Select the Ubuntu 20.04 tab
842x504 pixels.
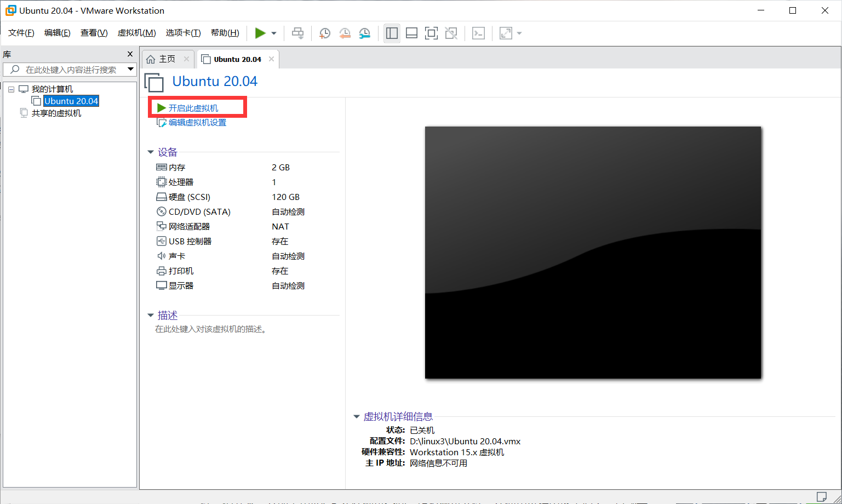(238, 59)
